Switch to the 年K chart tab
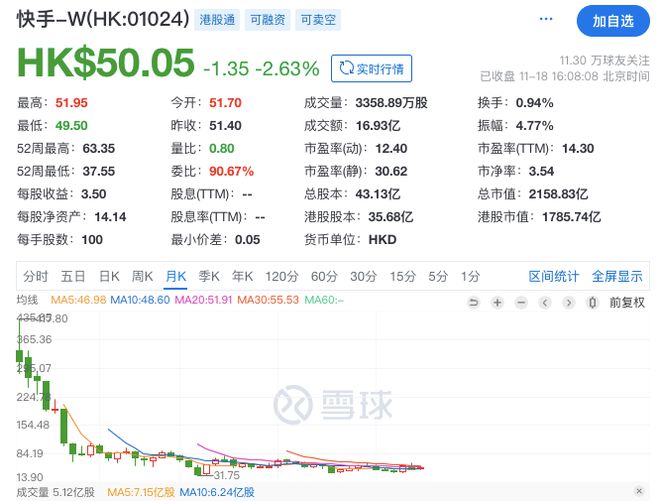Image resolution: width=660 pixels, height=501 pixels. pyautogui.click(x=242, y=277)
